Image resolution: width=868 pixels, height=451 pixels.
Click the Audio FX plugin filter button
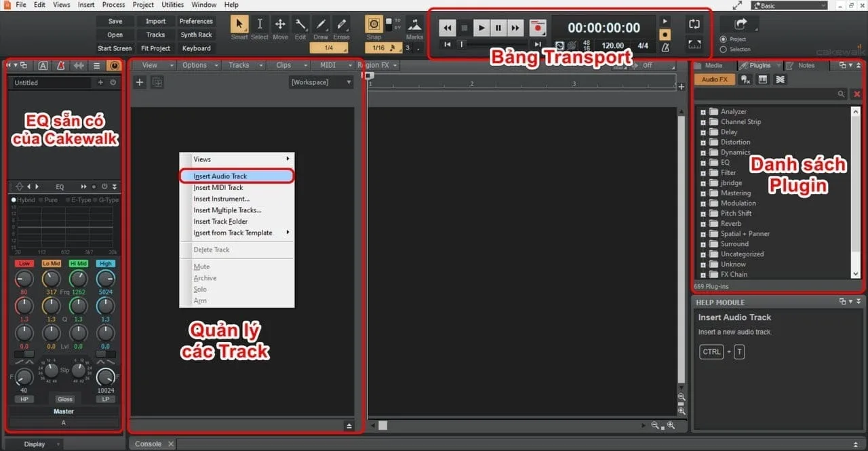(714, 79)
